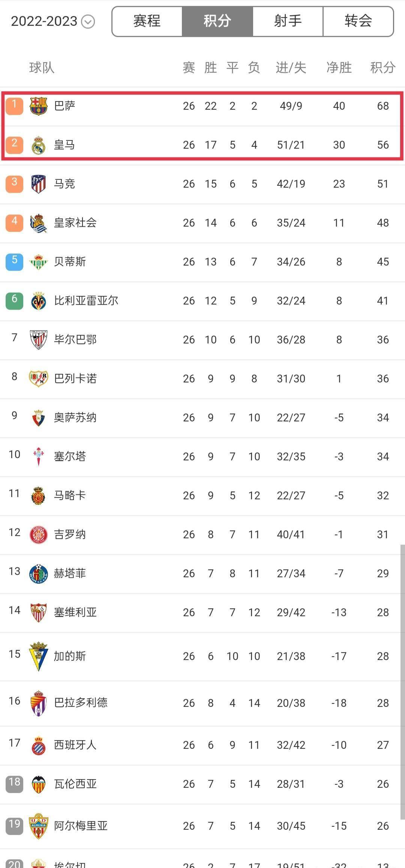405x868 pixels.
Task: Select the Real Betis badge icon
Action: tap(39, 262)
